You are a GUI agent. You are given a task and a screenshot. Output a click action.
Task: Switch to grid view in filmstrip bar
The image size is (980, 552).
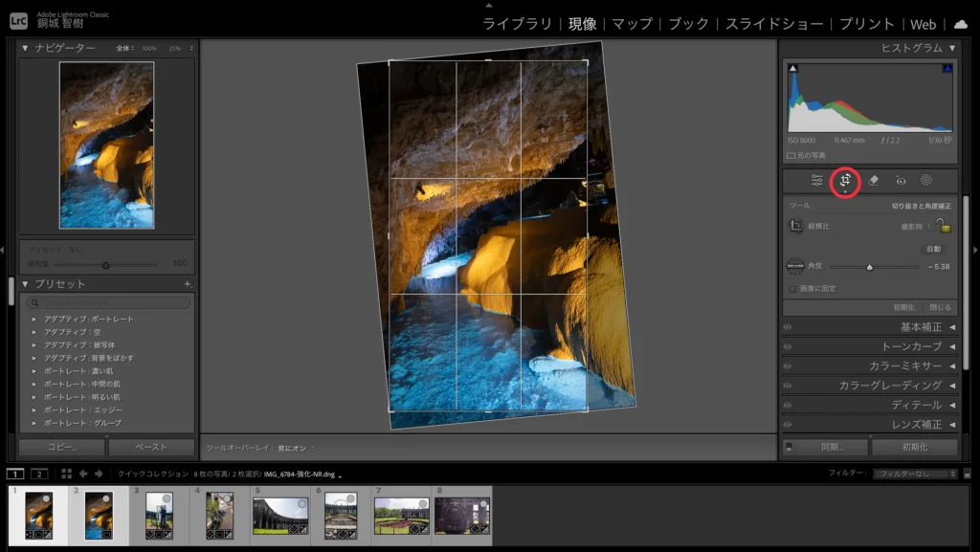pos(66,474)
